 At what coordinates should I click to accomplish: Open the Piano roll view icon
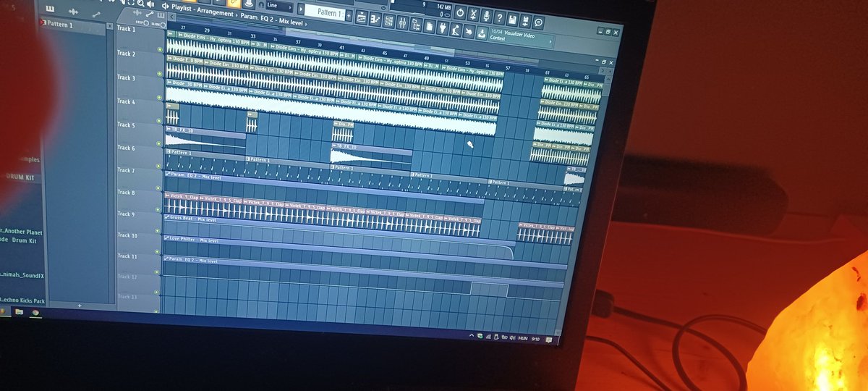pyautogui.click(x=375, y=19)
